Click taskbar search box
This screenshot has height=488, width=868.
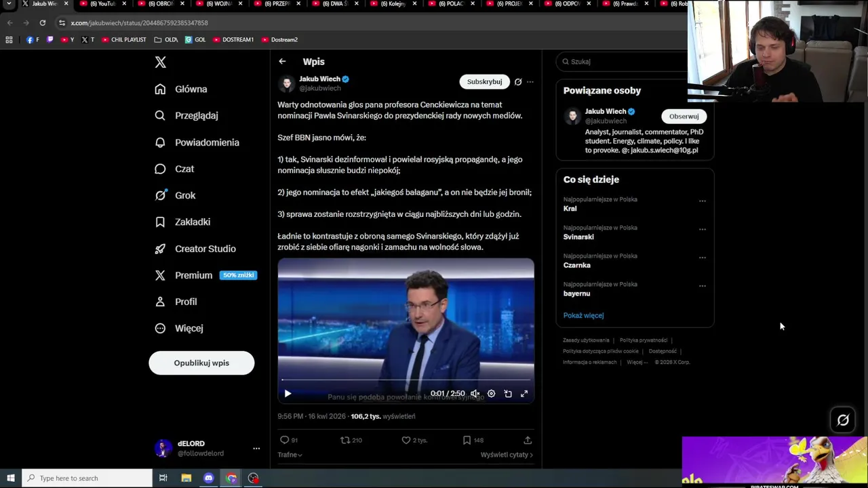(x=87, y=478)
